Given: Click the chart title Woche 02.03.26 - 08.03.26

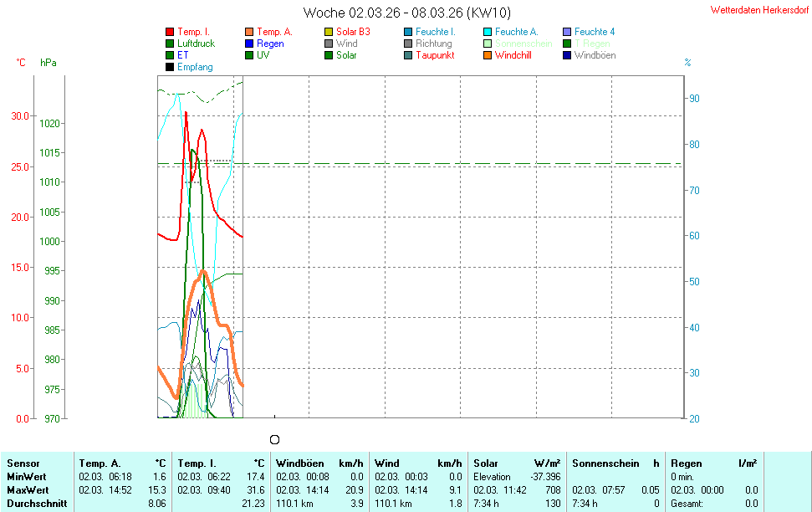Looking at the screenshot, I should (x=406, y=13).
